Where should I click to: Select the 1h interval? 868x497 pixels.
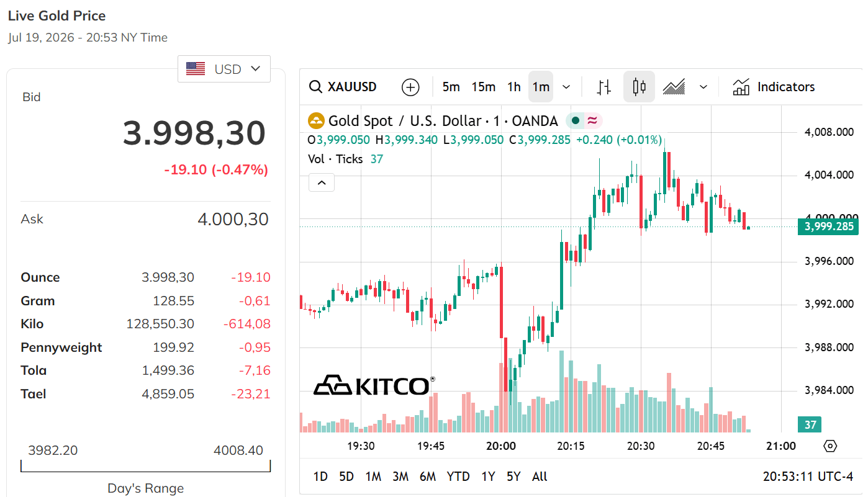point(514,87)
